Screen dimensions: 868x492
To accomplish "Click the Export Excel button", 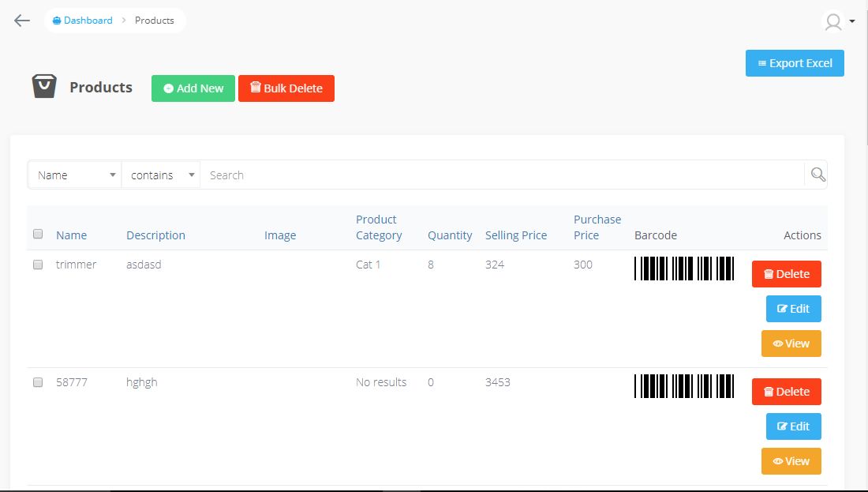I will pos(795,63).
